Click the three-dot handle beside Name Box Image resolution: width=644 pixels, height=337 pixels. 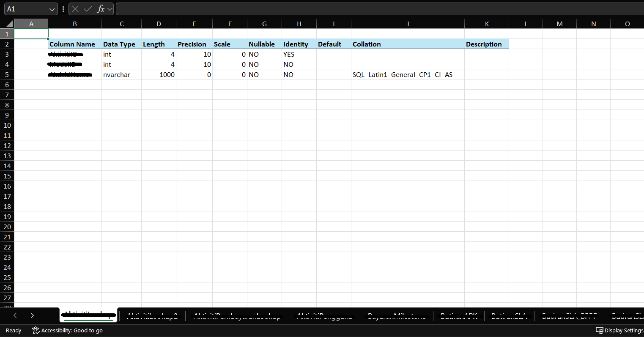pyautogui.click(x=63, y=9)
